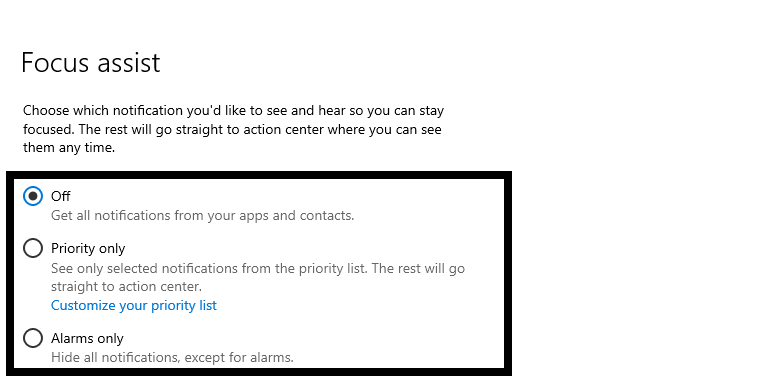Click 'Hide all notifications, except for alarms' text

(172, 358)
